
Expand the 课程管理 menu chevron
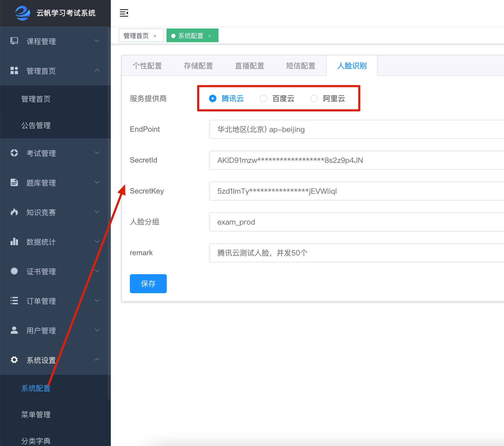97,41
